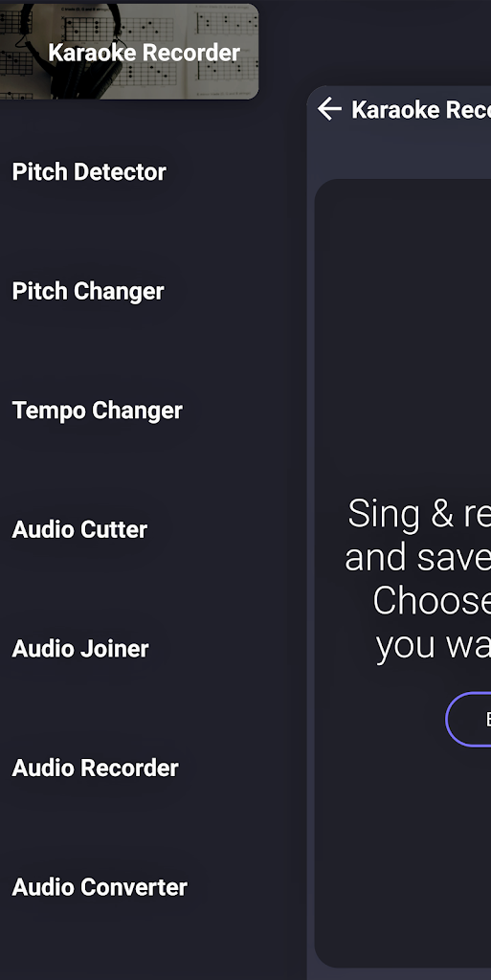The image size is (491, 980).
Task: Go back using the arrow icon
Action: pyautogui.click(x=329, y=109)
